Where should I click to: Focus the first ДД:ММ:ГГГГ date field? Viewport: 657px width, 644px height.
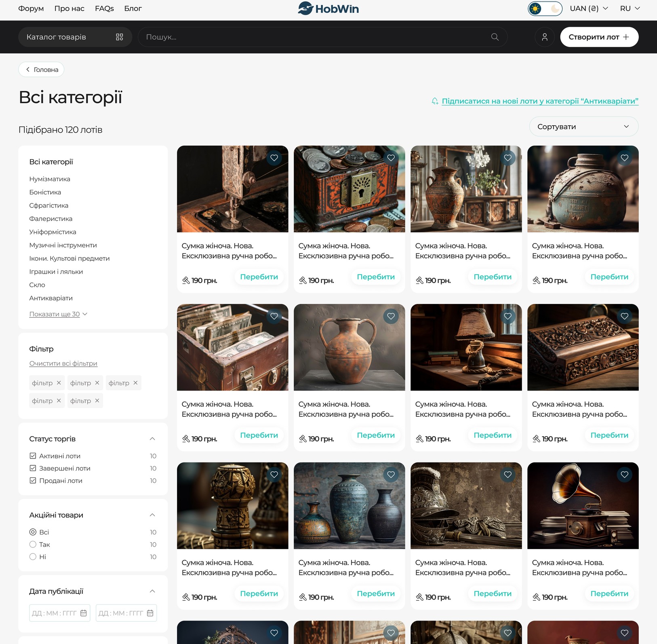(60, 613)
